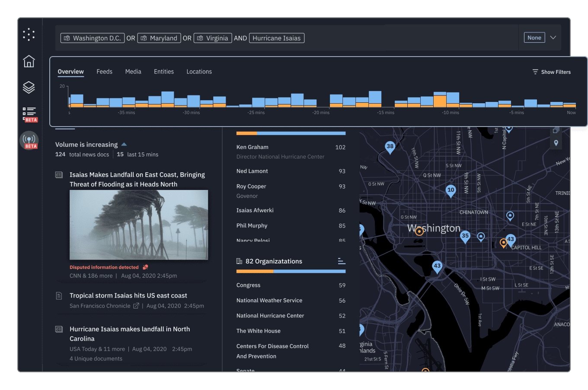Expand the chevron next to None
This screenshot has height=390, width=588.
553,38
